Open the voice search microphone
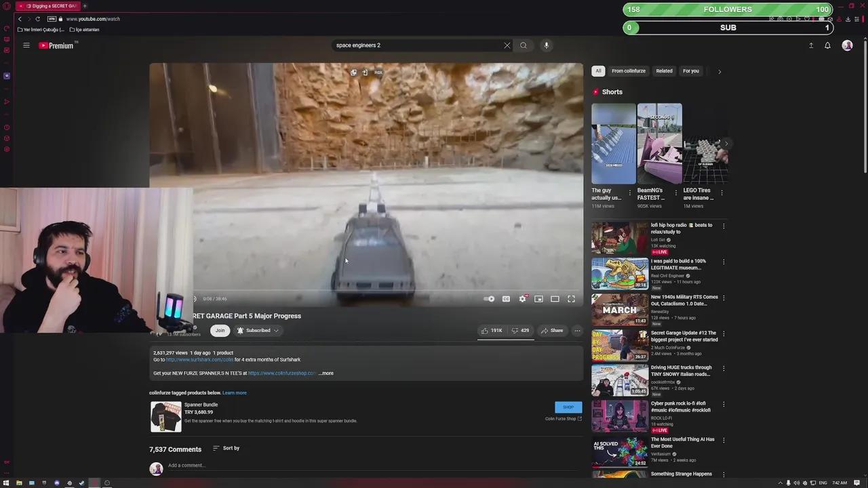Viewport: 868px width, 488px height. point(546,45)
